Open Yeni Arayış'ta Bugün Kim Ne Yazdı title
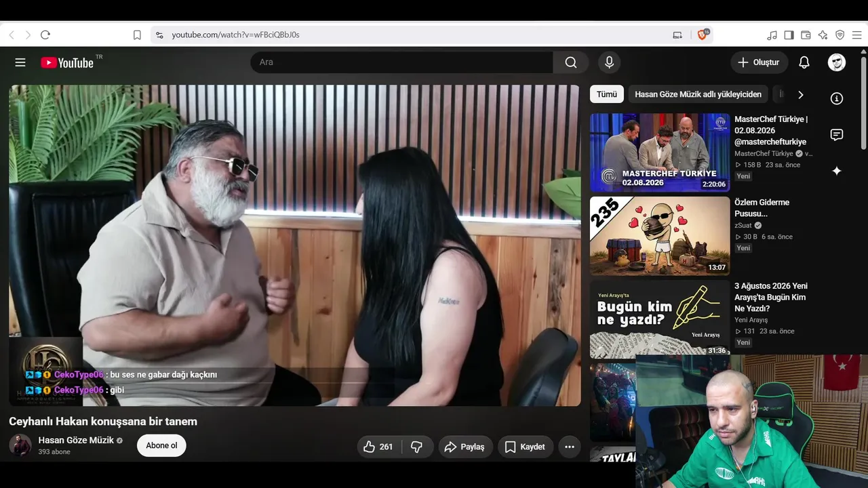 coord(771,298)
